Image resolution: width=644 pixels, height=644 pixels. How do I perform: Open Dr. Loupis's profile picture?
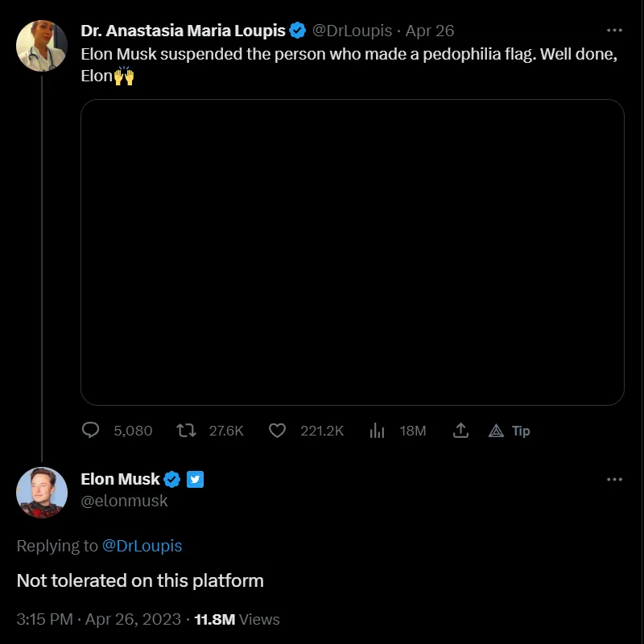tap(42, 46)
